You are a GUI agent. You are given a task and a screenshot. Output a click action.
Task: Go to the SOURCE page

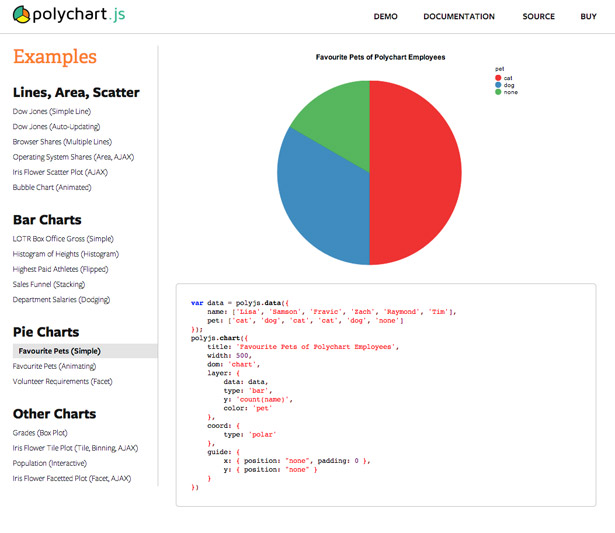538,16
